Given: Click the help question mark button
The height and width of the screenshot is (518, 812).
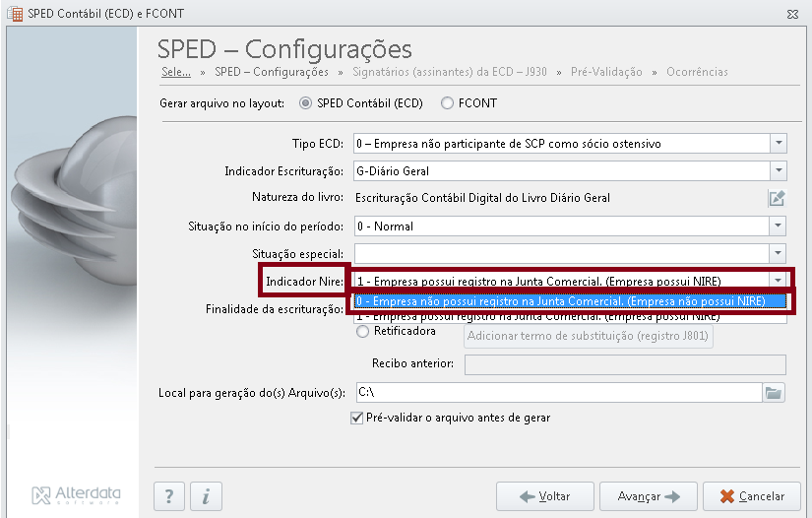Looking at the screenshot, I should point(169,496).
